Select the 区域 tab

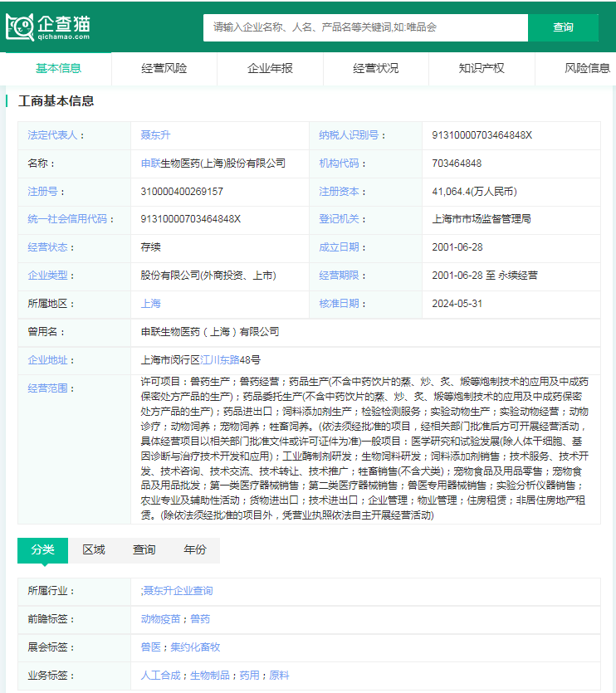[x=94, y=550]
